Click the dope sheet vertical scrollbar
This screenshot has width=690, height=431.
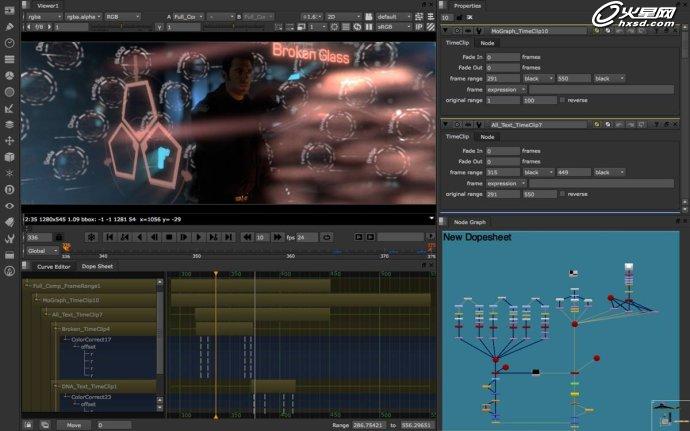tap(160, 335)
